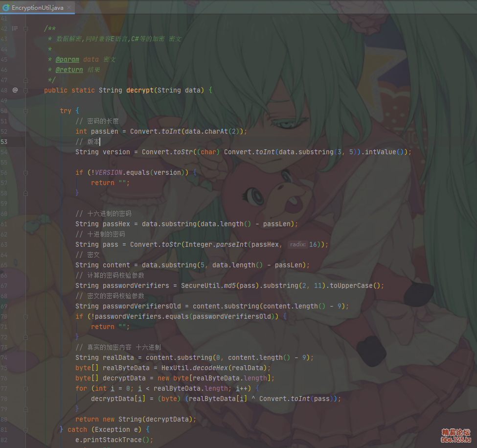This screenshot has height=448, width=477.
Task: Collapse the try block at line 50
Action: coord(25,111)
